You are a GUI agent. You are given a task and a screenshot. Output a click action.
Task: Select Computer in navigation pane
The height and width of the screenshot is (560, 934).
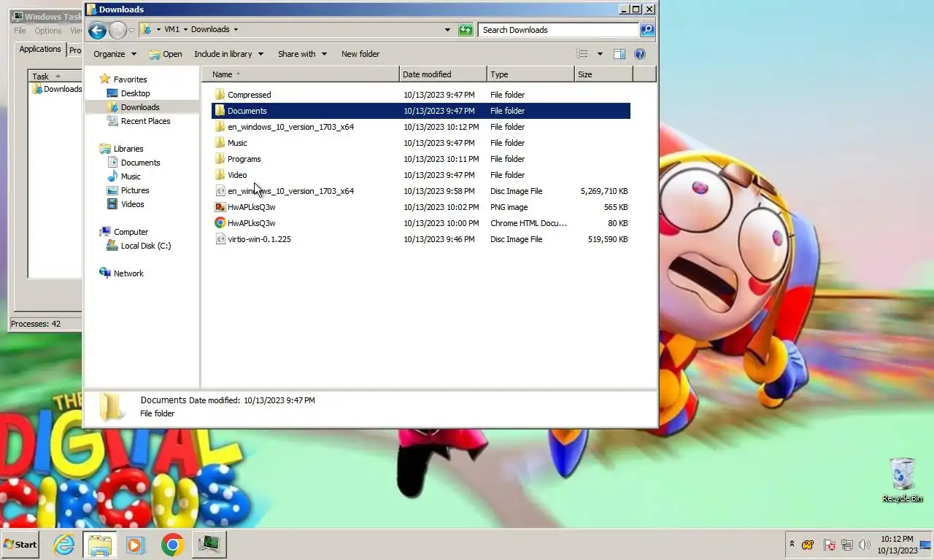pyautogui.click(x=131, y=232)
